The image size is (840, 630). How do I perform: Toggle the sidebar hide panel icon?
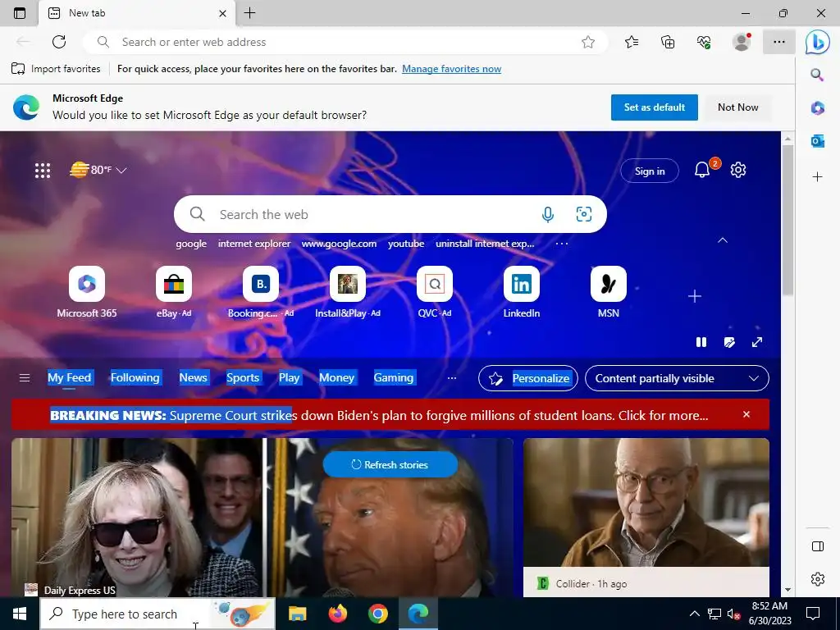[818, 546]
